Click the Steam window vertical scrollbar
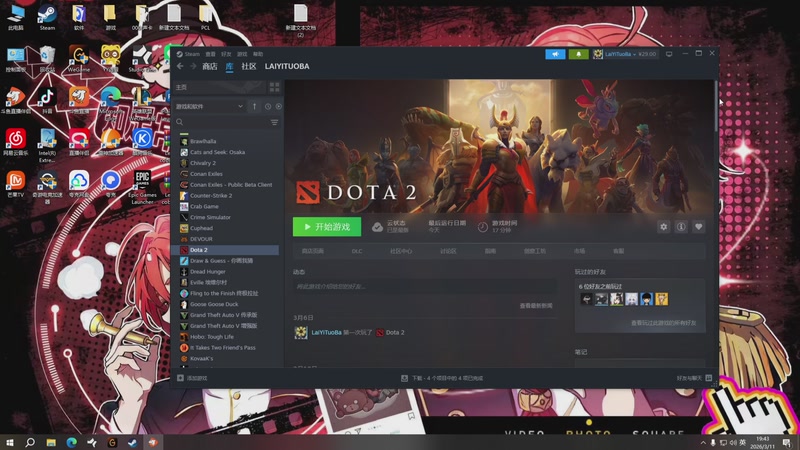Screen dimensions: 800x450 tap(716, 105)
